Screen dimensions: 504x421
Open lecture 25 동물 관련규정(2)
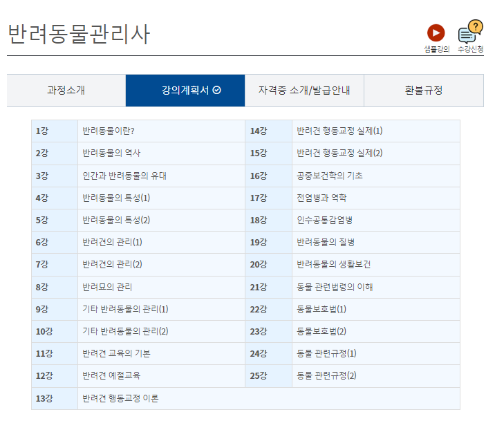[x=326, y=375]
